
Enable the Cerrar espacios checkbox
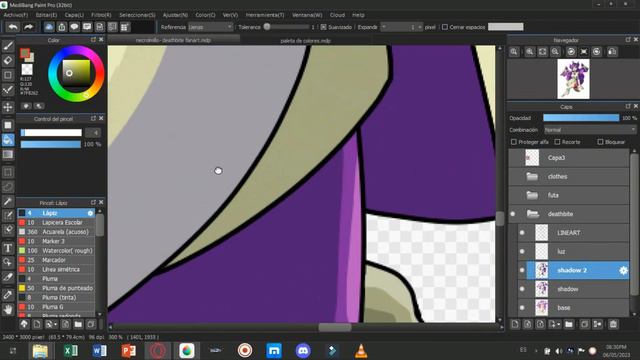pos(445,27)
